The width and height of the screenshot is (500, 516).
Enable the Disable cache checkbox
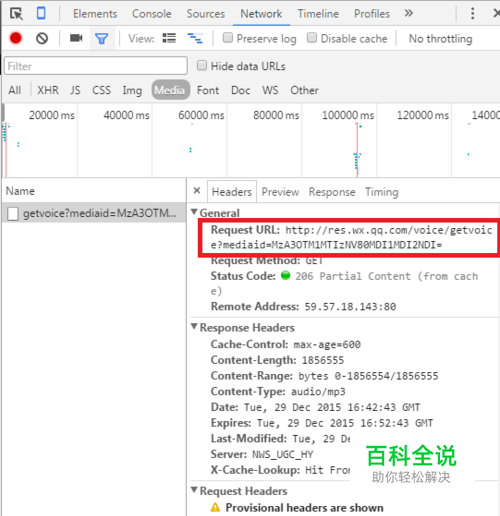312,37
